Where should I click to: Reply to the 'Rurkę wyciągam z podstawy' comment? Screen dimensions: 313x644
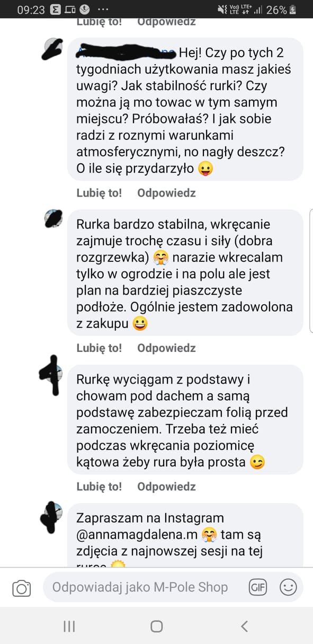[x=166, y=487]
